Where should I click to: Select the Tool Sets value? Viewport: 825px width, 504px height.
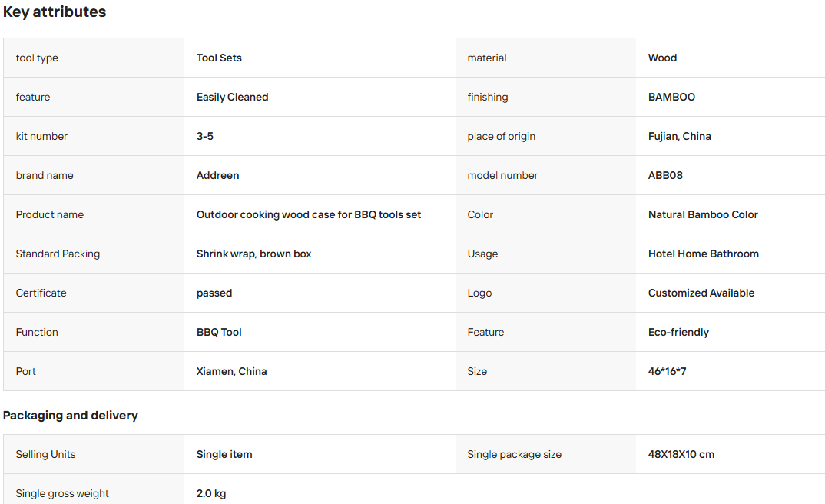click(219, 58)
